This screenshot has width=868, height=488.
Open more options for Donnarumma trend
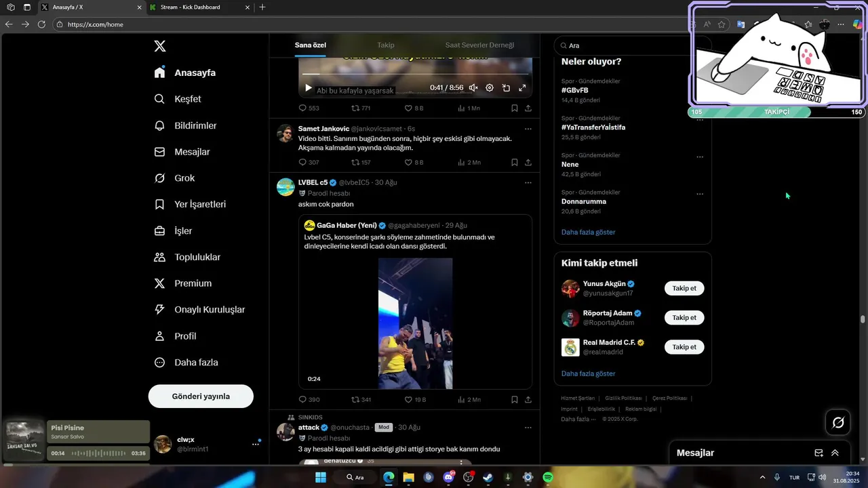coord(700,194)
